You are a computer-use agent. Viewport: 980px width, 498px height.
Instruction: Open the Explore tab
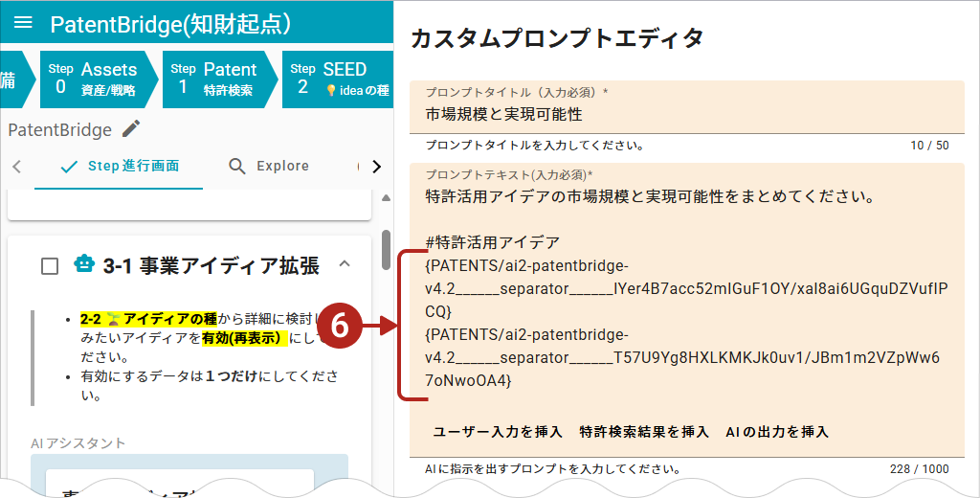click(269, 167)
